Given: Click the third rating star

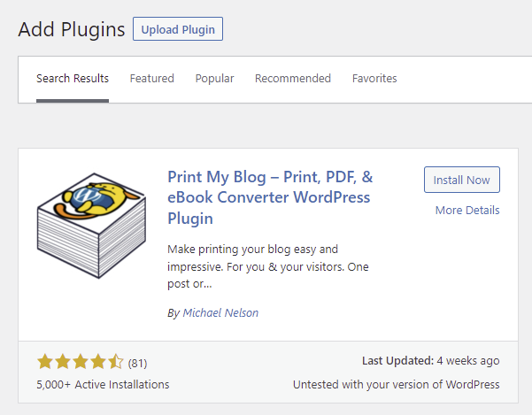Looking at the screenshot, I should (x=81, y=362).
